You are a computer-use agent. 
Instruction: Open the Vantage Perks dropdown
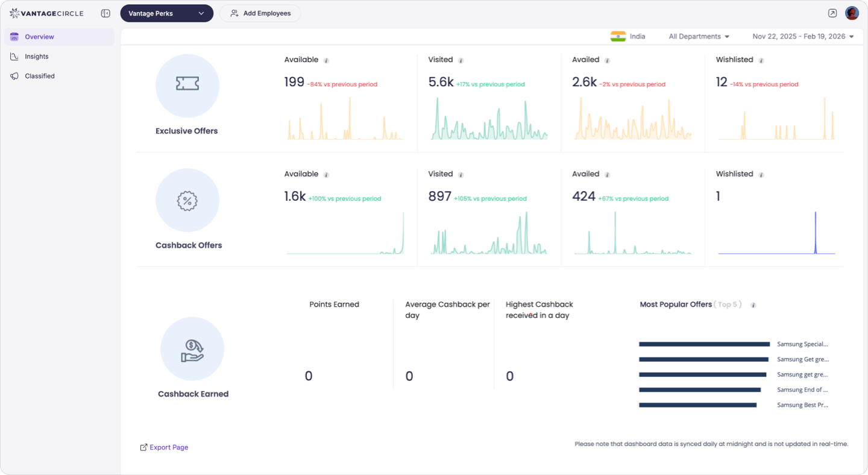tap(166, 13)
